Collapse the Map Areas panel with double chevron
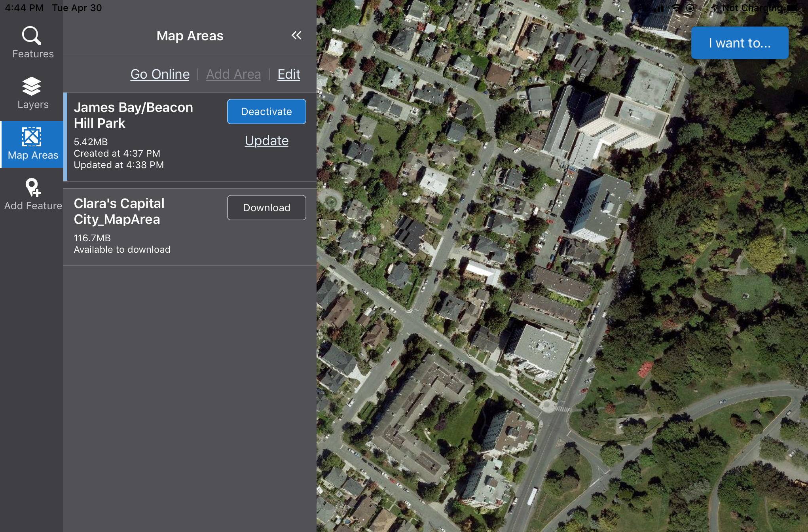The height and width of the screenshot is (532, 808). click(296, 36)
